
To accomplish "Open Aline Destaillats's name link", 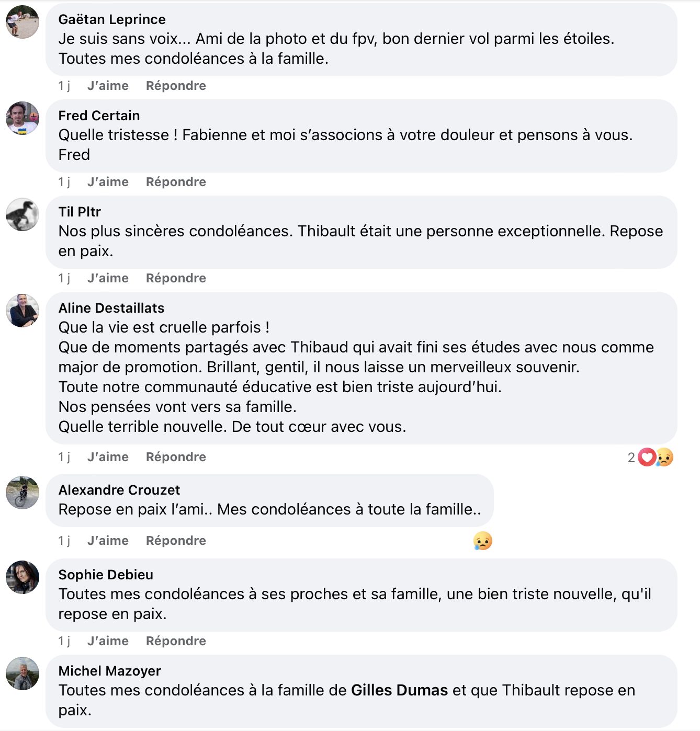I will (111, 308).
